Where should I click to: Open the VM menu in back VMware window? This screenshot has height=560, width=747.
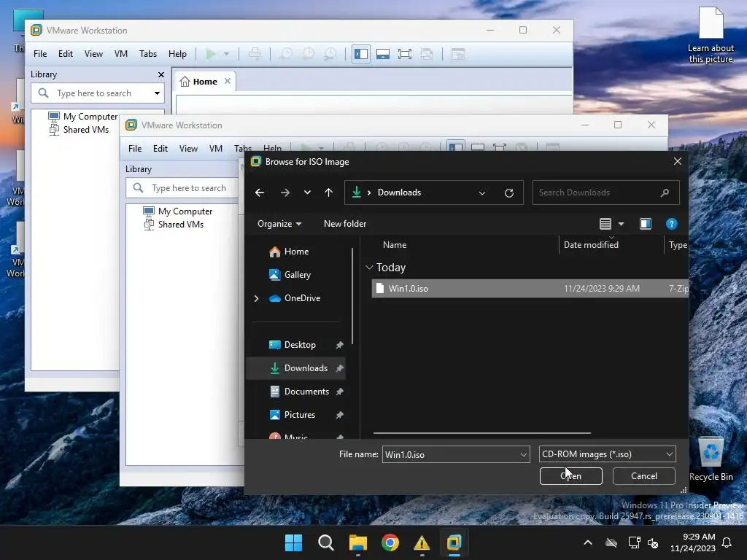[x=121, y=54]
